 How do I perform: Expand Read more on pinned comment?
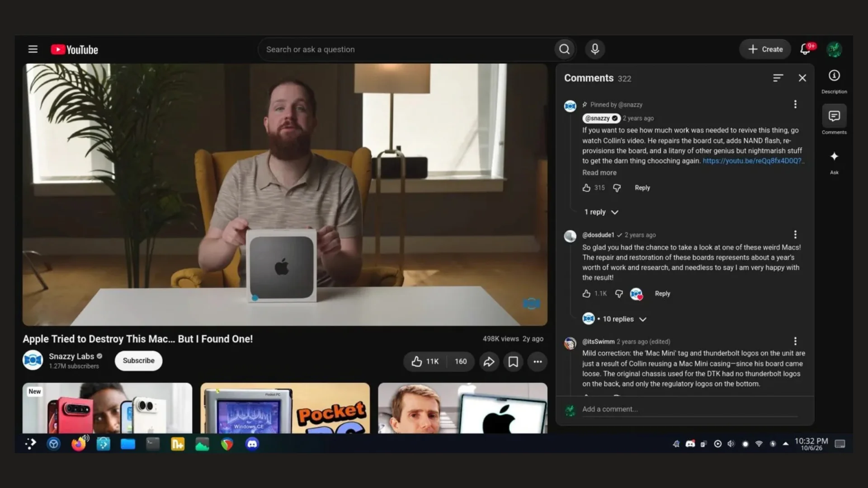tap(599, 173)
